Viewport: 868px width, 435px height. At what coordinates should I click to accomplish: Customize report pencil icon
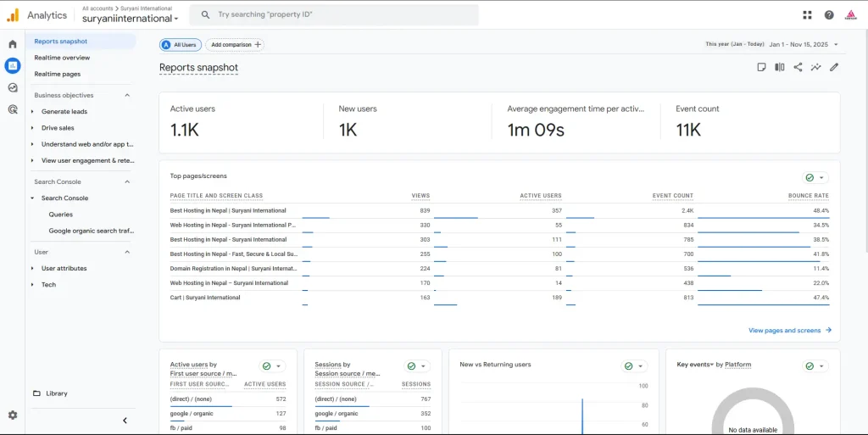click(x=834, y=67)
